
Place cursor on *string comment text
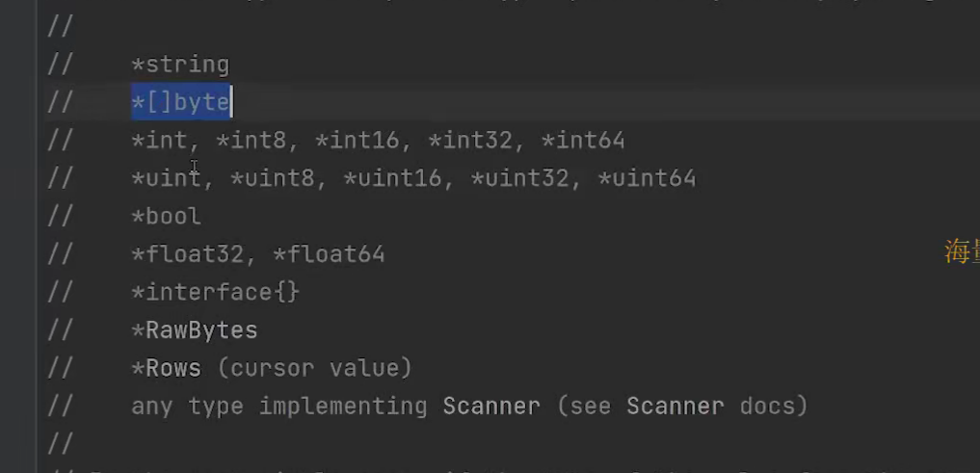click(x=180, y=65)
